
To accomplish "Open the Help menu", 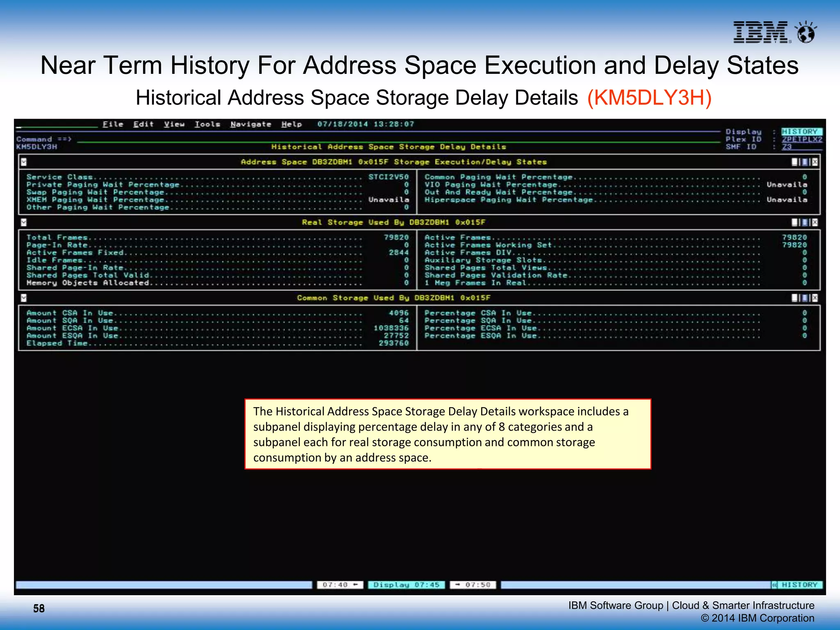I will click(292, 124).
